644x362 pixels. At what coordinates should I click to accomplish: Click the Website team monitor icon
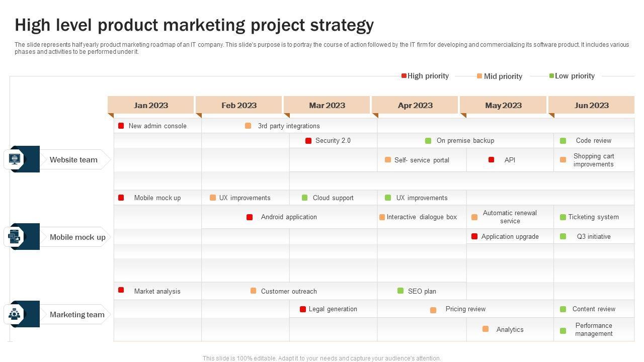coord(14,159)
